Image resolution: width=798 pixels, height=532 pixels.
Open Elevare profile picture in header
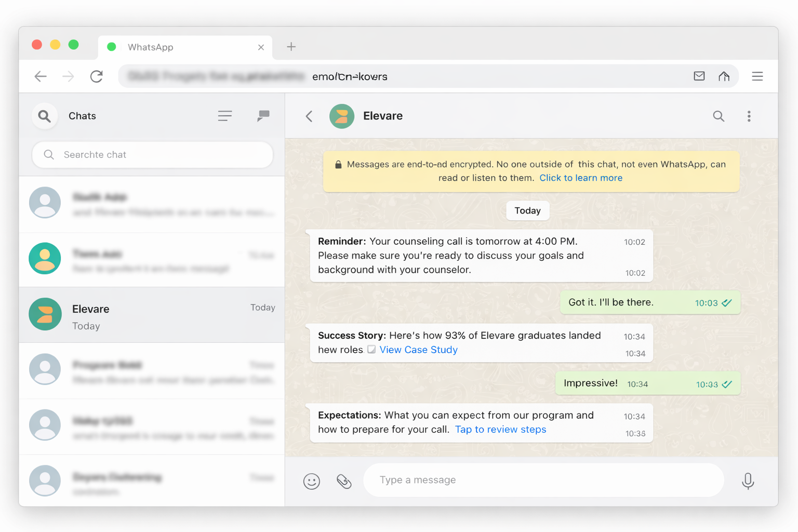(x=342, y=116)
